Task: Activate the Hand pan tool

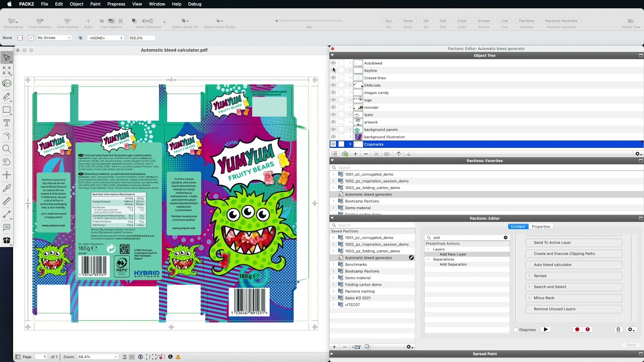Action: coord(7,162)
